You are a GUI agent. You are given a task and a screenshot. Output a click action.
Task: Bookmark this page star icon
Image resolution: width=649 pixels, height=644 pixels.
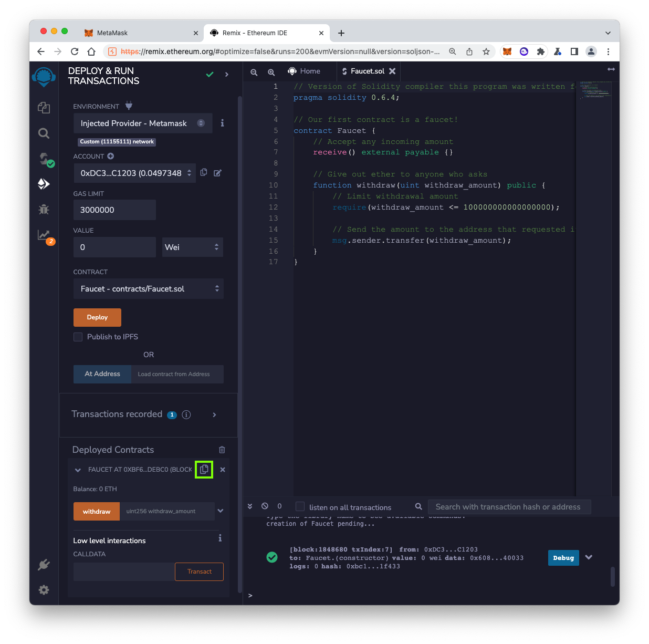486,51
